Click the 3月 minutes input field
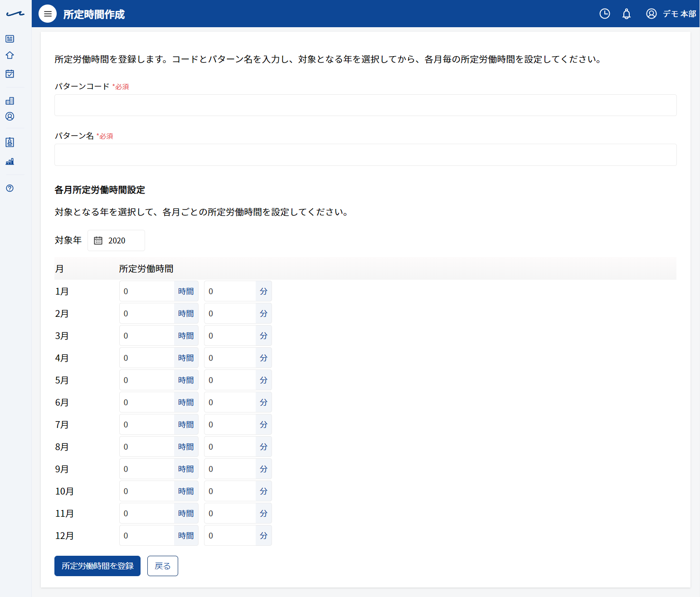Image resolution: width=700 pixels, height=597 pixels. [230, 335]
